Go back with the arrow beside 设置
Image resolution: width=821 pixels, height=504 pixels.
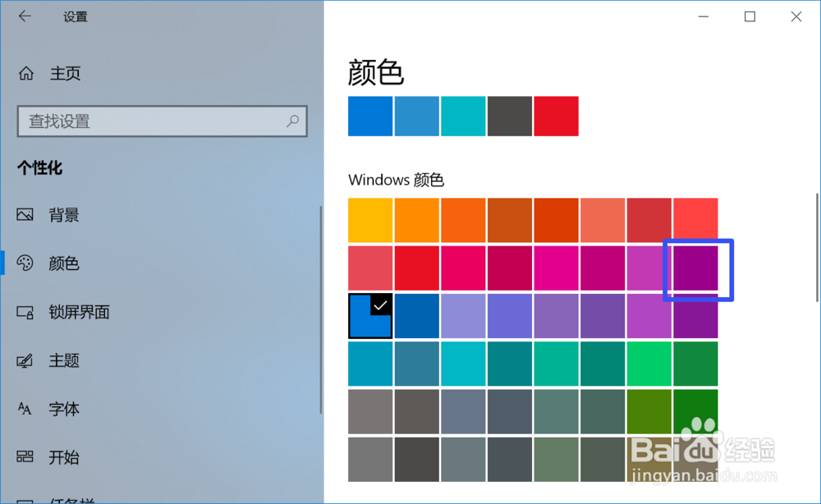(25, 16)
